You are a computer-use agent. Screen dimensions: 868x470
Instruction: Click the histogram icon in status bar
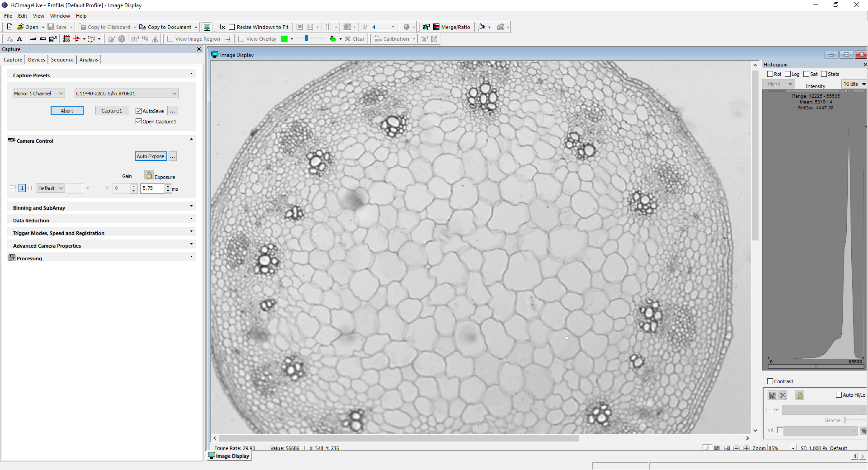[x=707, y=448]
